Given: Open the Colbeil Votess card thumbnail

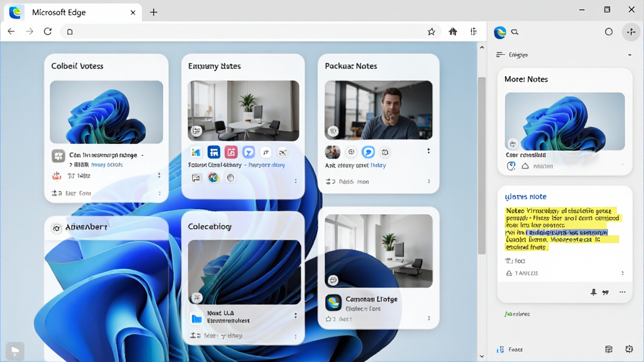Looking at the screenshot, I should 106,112.
